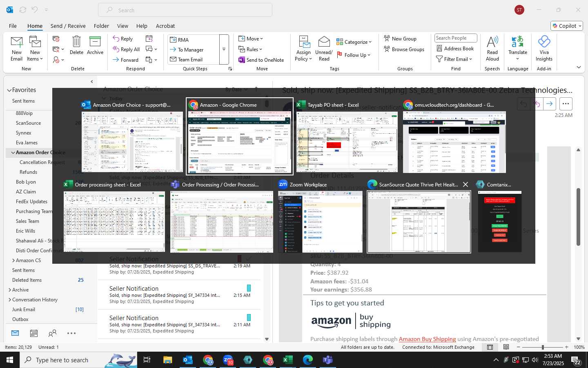
Task: Open the Follow Up flag menu
Action: pyautogui.click(x=354, y=55)
